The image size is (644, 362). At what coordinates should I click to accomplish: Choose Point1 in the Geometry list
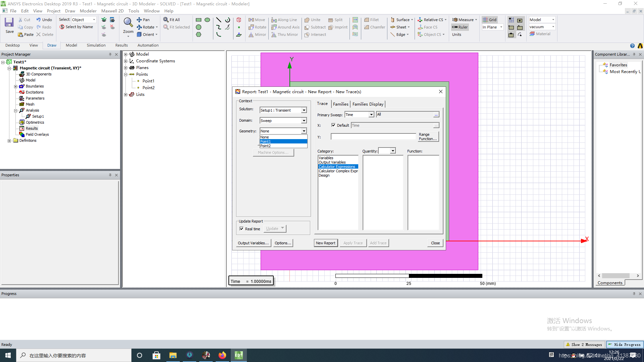pyautogui.click(x=283, y=141)
